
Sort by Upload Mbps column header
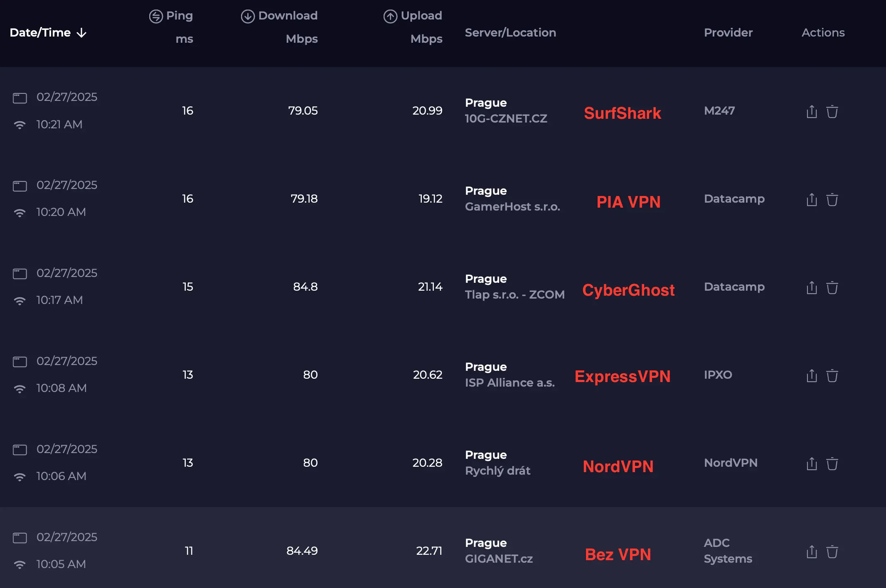pos(421,16)
